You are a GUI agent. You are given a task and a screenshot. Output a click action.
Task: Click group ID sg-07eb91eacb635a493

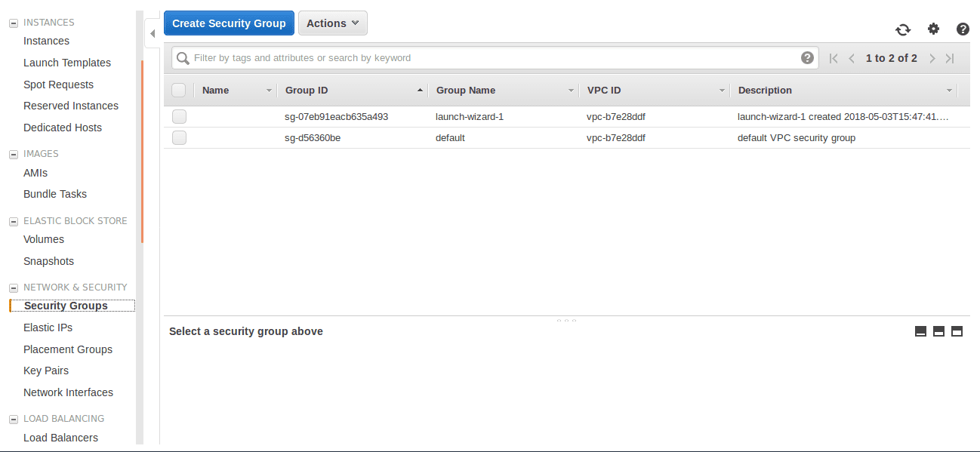click(x=336, y=117)
